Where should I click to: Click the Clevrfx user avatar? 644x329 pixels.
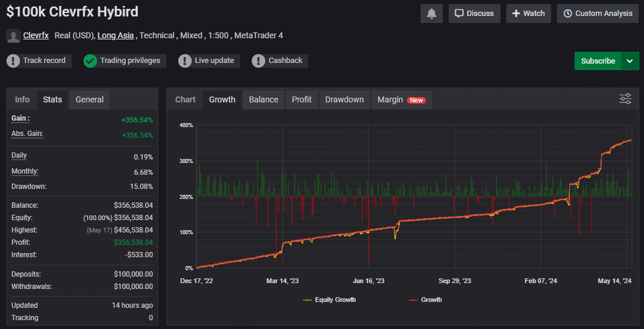[13, 36]
